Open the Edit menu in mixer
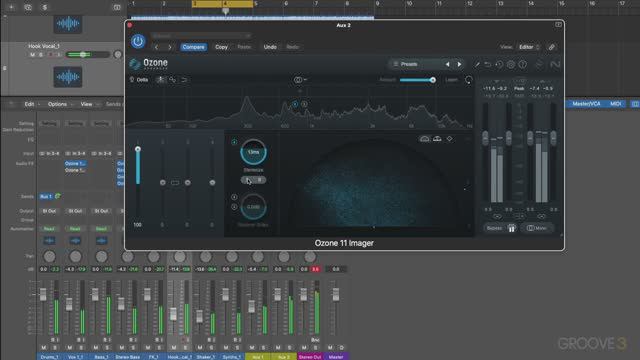This screenshot has width=640, height=360. 29,104
